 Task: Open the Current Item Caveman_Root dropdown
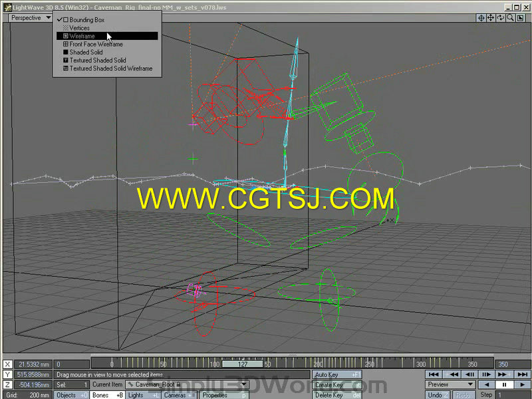tap(187, 384)
